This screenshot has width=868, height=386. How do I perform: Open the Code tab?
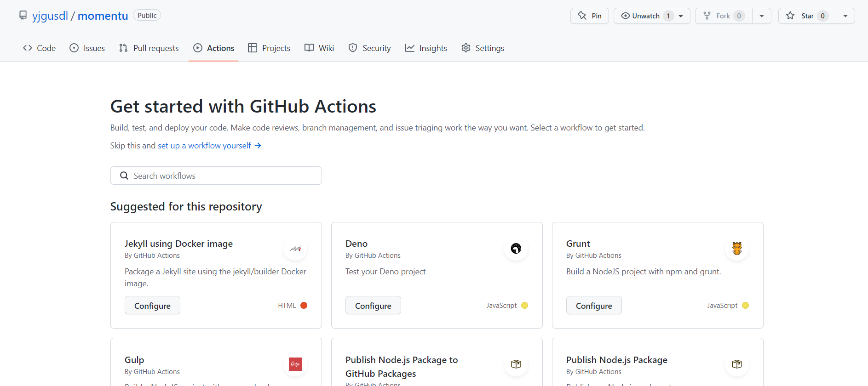click(39, 48)
